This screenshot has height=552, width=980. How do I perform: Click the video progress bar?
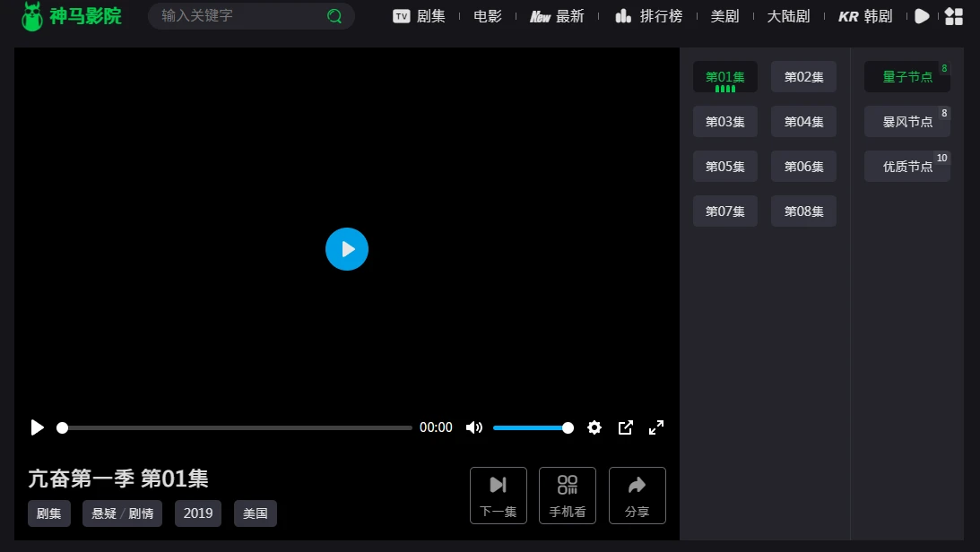click(235, 427)
